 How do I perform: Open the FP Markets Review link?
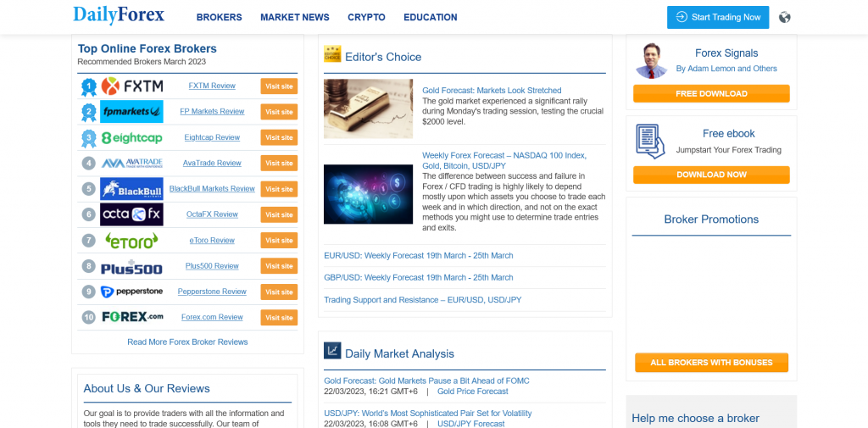(212, 111)
